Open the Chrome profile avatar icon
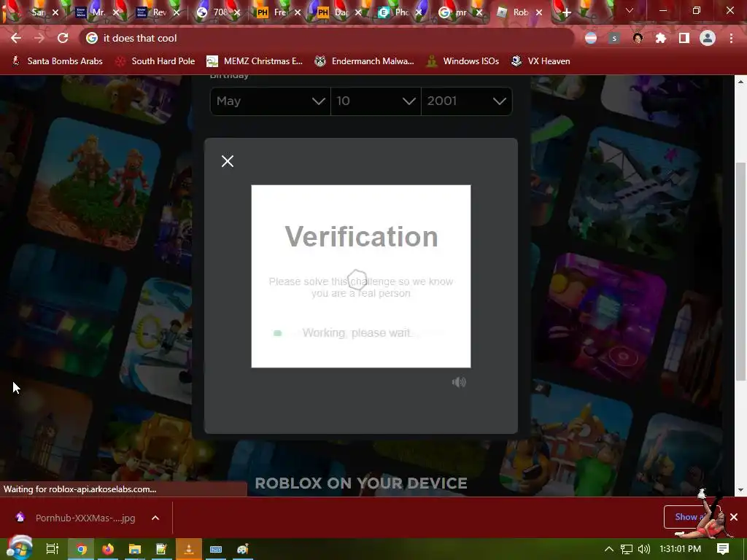The image size is (747, 560). click(708, 38)
